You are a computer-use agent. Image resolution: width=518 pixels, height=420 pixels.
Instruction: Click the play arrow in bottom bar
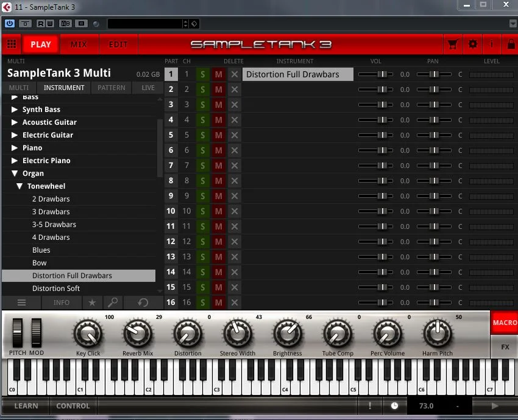[495, 406]
